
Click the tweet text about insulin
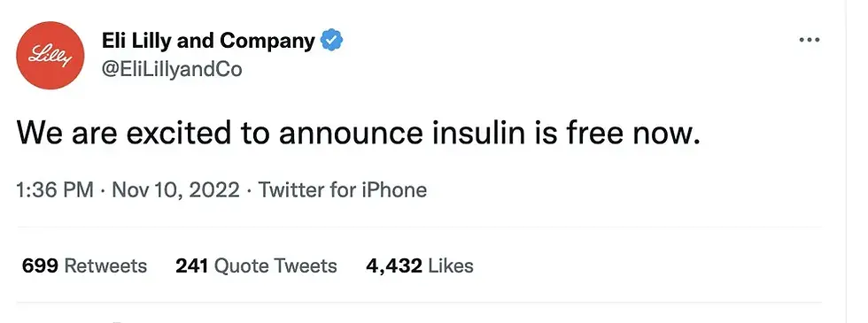click(359, 134)
